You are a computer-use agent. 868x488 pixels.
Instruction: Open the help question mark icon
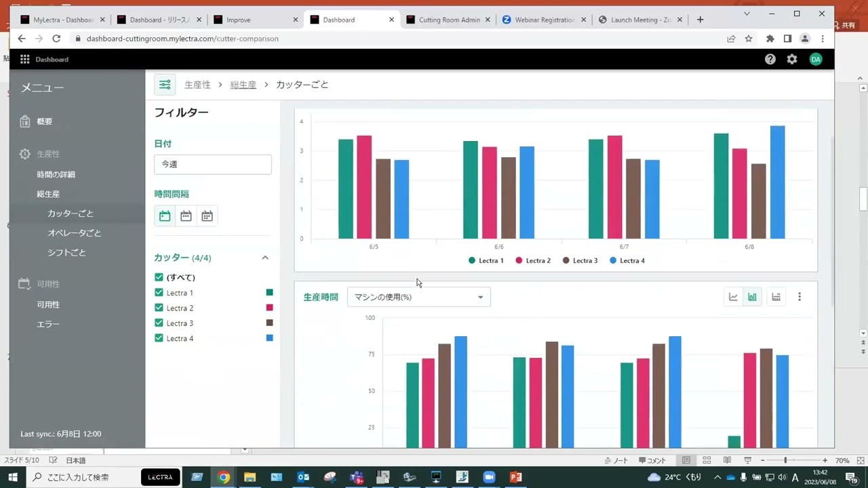coord(770,60)
